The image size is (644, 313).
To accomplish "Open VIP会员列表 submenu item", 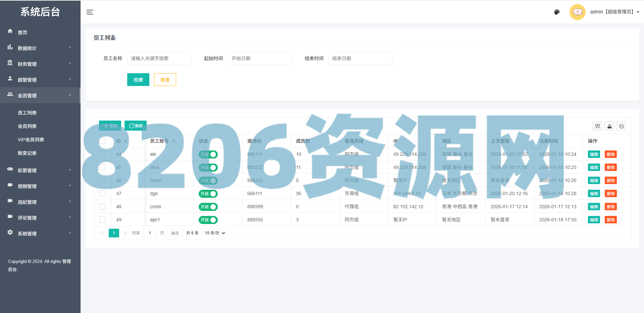I will [x=31, y=140].
